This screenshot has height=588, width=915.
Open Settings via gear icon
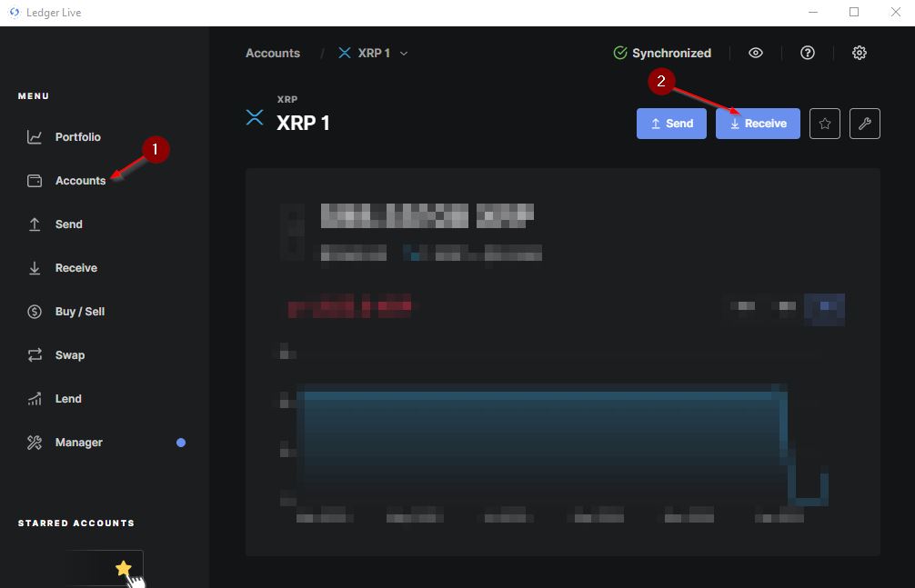coord(860,53)
